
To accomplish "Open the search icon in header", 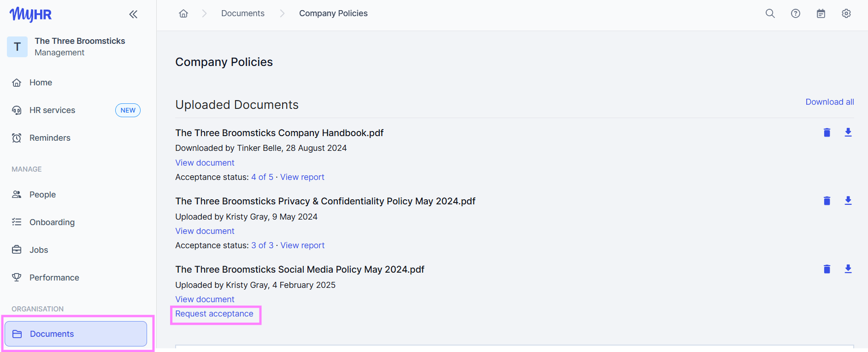I will (770, 13).
